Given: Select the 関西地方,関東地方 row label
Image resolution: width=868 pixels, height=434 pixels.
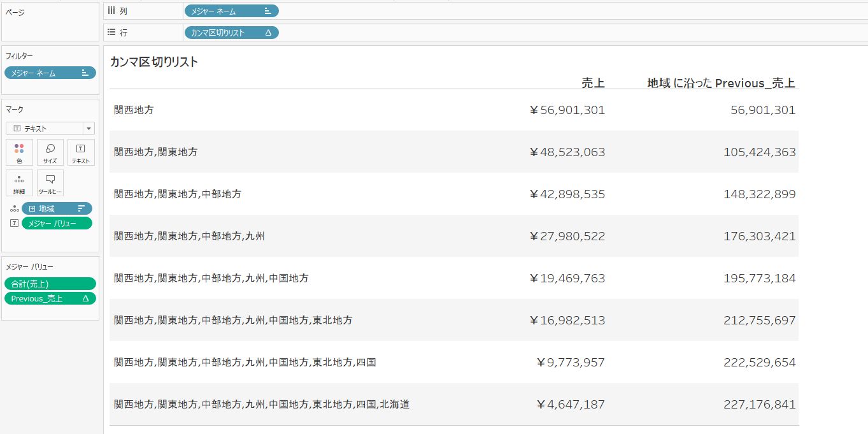Looking at the screenshot, I should 156,152.
